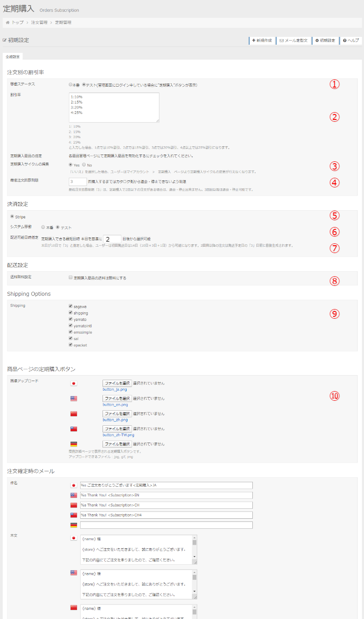Select No for subscription cycle editing
Viewport: 364px width, 619px height.
coord(84,165)
